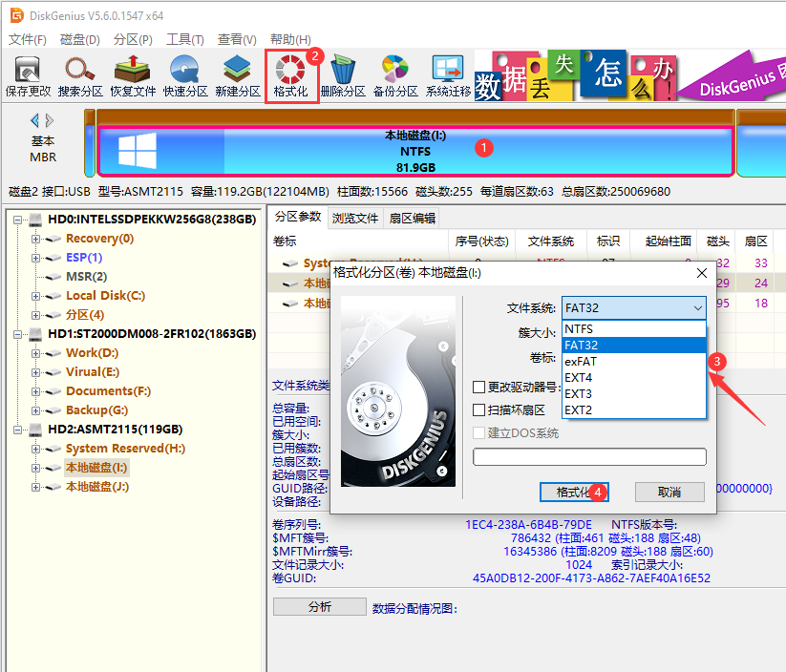The width and height of the screenshot is (786, 672).
Task: Click the 数据丢失怎么办 banner advertisement
Action: pyautogui.click(x=575, y=75)
